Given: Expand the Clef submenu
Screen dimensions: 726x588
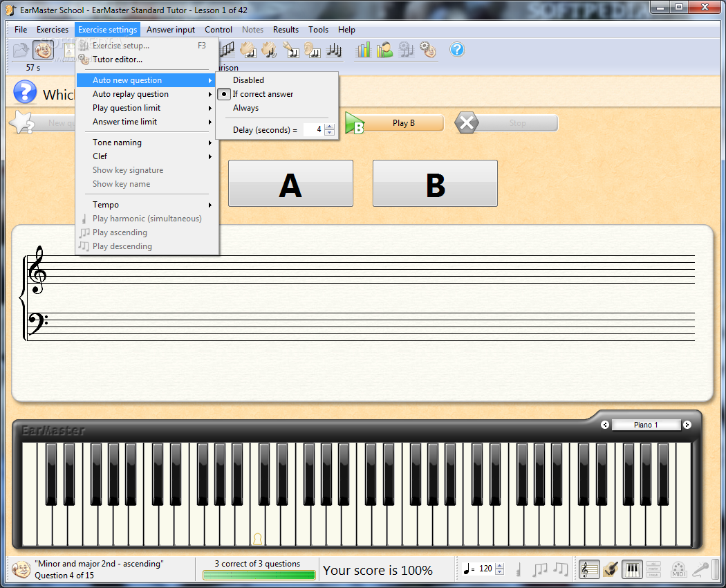Looking at the screenshot, I should 147,156.
